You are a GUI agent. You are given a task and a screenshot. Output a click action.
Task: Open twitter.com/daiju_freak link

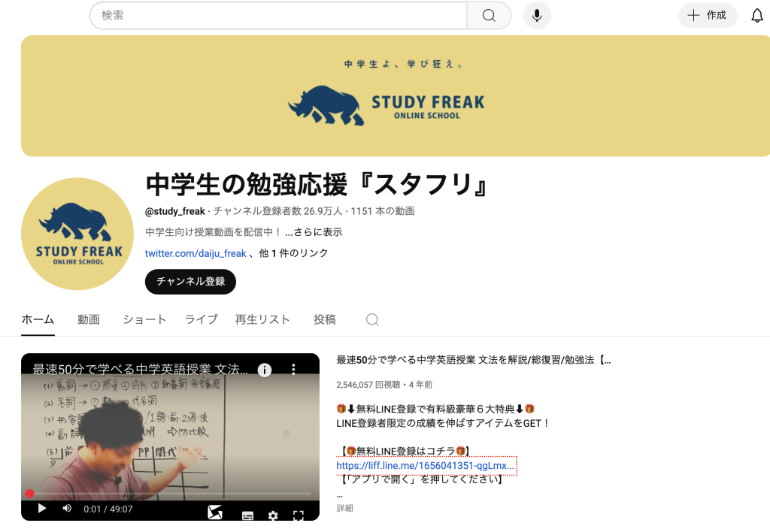196,253
